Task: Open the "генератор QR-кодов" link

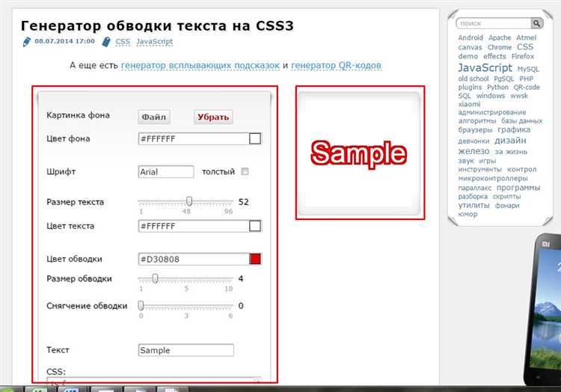Action: point(336,65)
